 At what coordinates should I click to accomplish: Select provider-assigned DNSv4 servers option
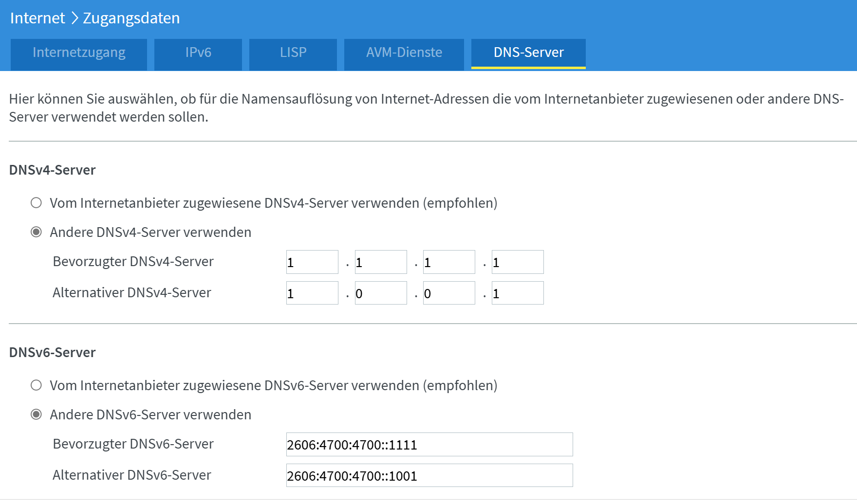point(37,203)
